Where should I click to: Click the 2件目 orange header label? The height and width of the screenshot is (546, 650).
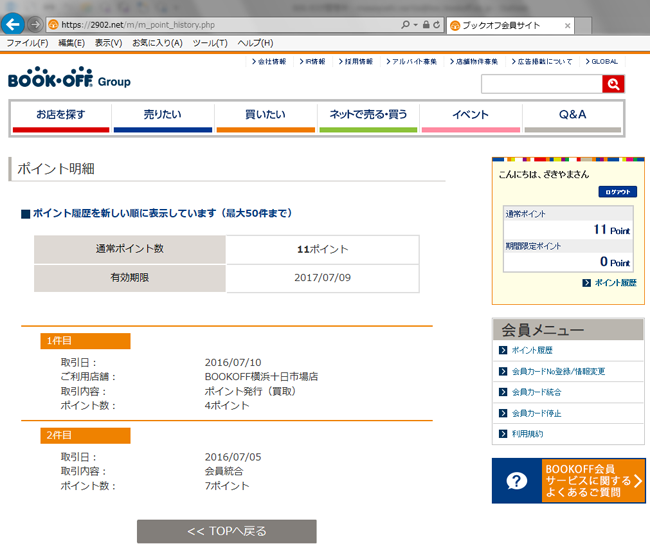[85, 436]
